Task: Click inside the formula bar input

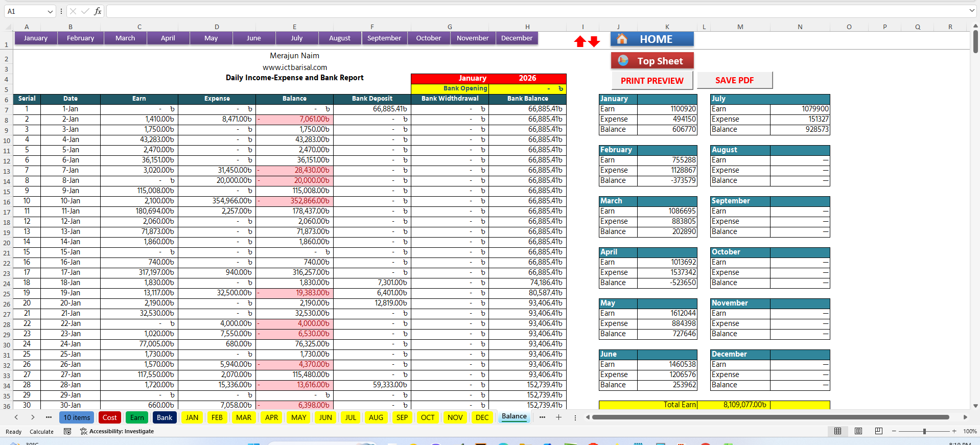Action: (536, 11)
